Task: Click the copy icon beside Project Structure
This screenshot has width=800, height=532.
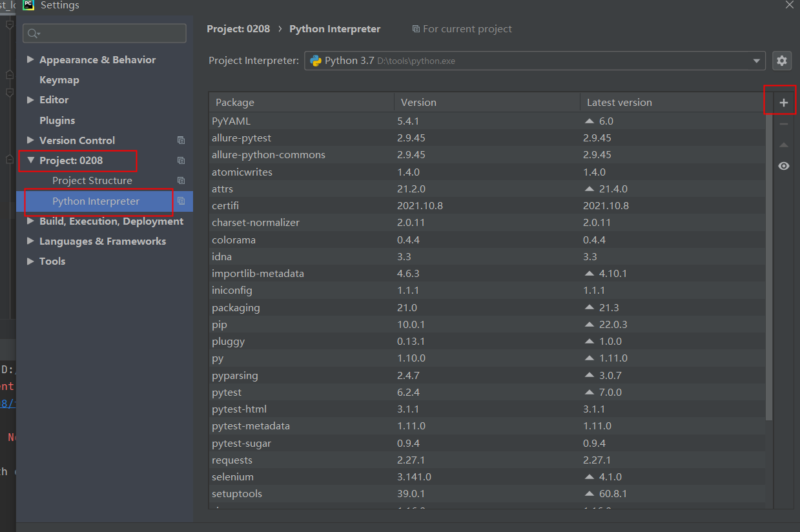Action: click(181, 181)
